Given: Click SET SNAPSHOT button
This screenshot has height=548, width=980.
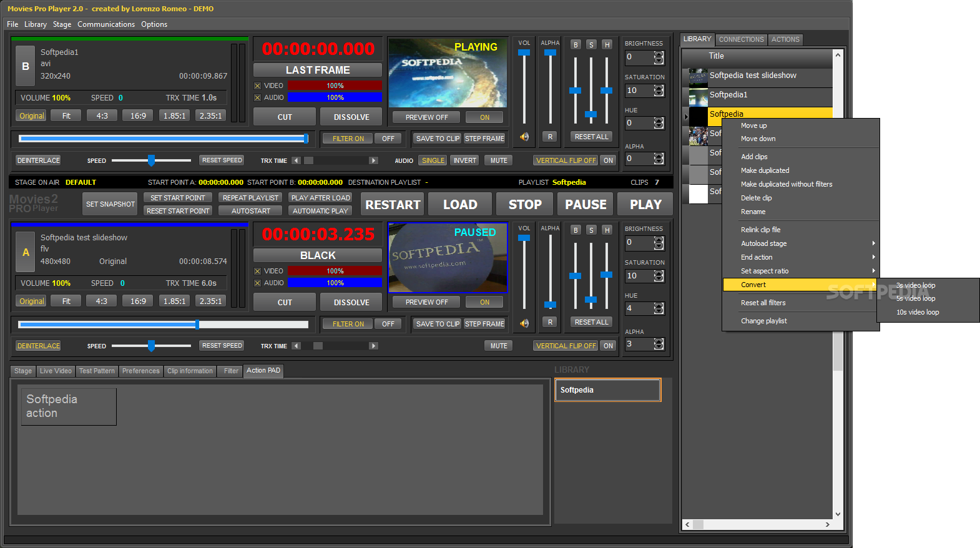Looking at the screenshot, I should pos(110,204).
